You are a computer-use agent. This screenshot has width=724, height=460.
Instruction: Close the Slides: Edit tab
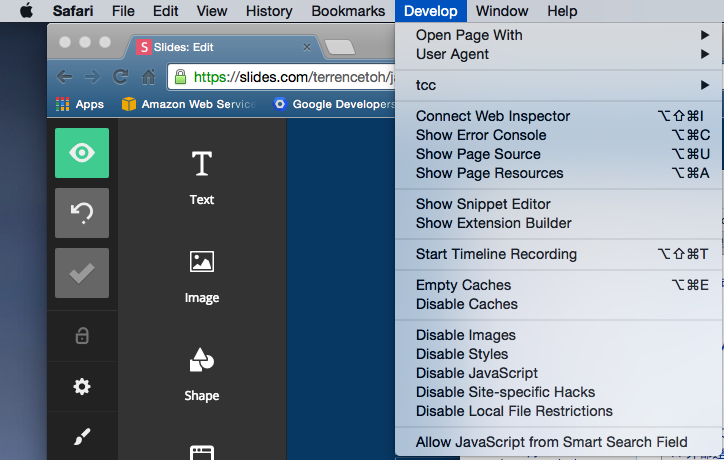(x=307, y=47)
